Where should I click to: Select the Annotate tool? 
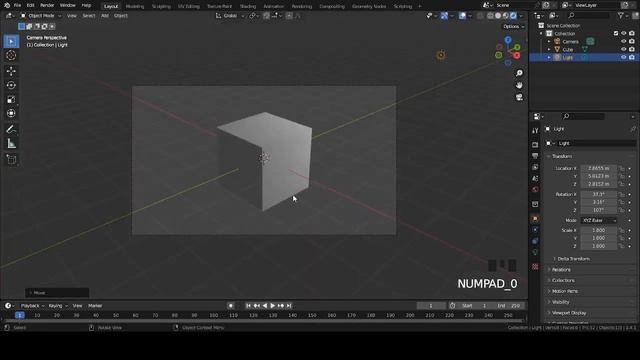[x=11, y=129]
